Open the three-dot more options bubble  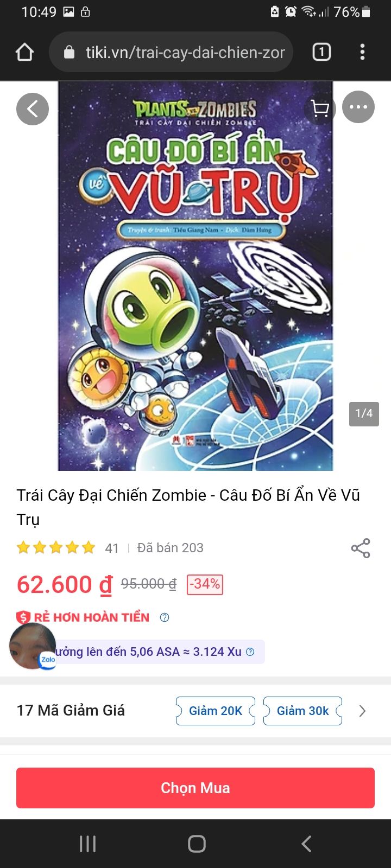point(358,107)
